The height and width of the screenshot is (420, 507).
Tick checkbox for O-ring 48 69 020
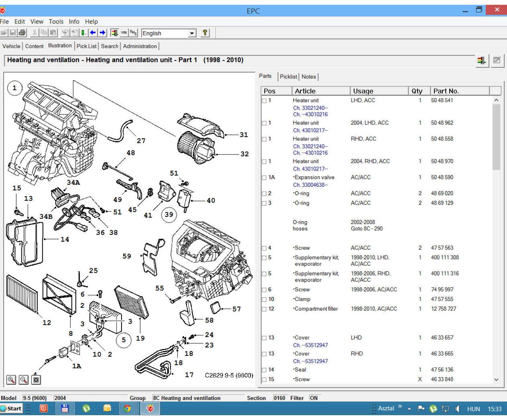coord(264,194)
